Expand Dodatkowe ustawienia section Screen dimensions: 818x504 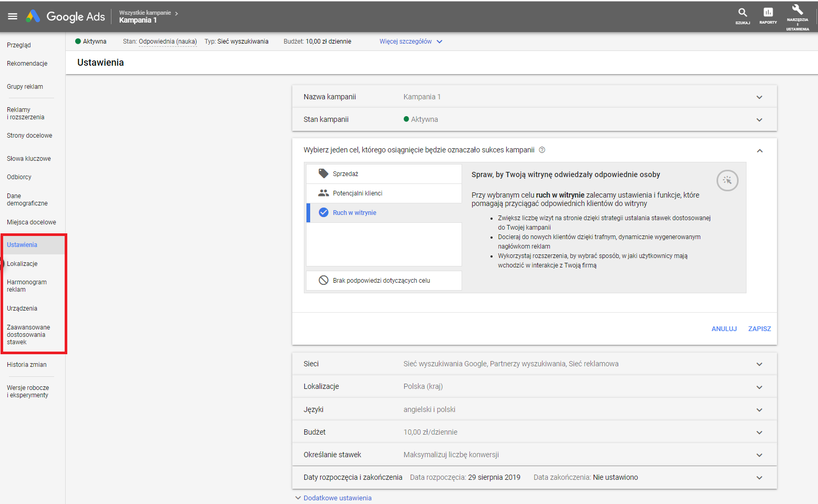[337, 498]
